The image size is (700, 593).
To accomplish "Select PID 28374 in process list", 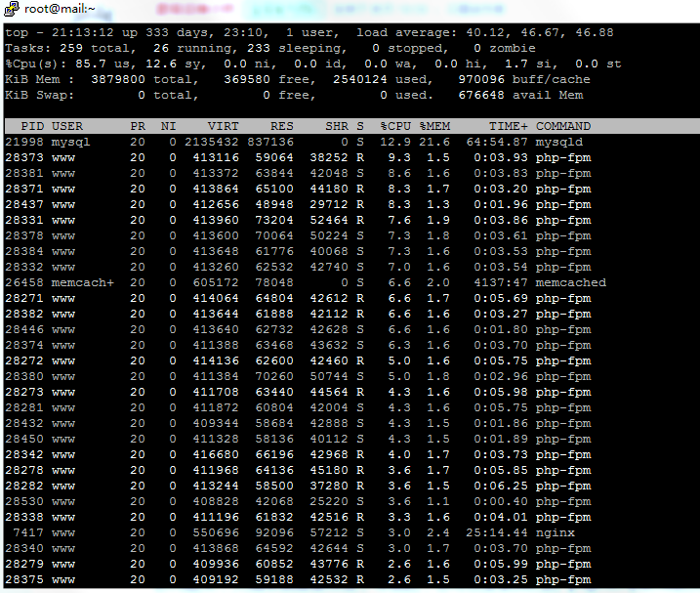I will point(24,346).
